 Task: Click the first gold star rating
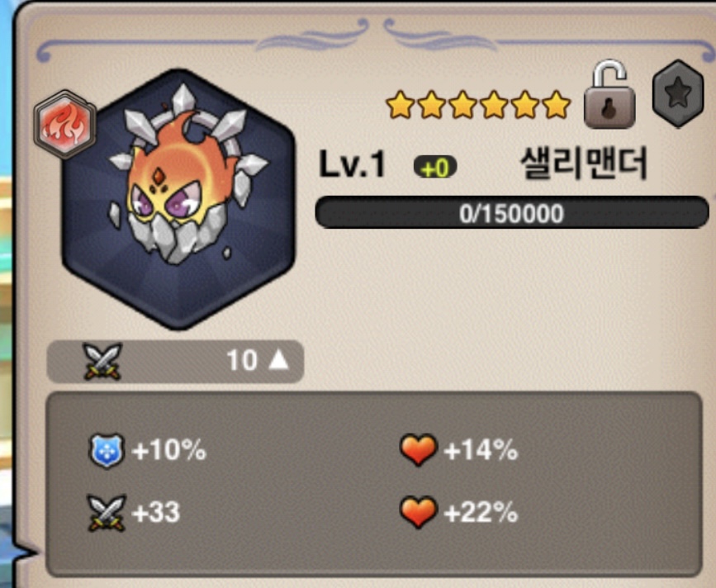[401, 105]
